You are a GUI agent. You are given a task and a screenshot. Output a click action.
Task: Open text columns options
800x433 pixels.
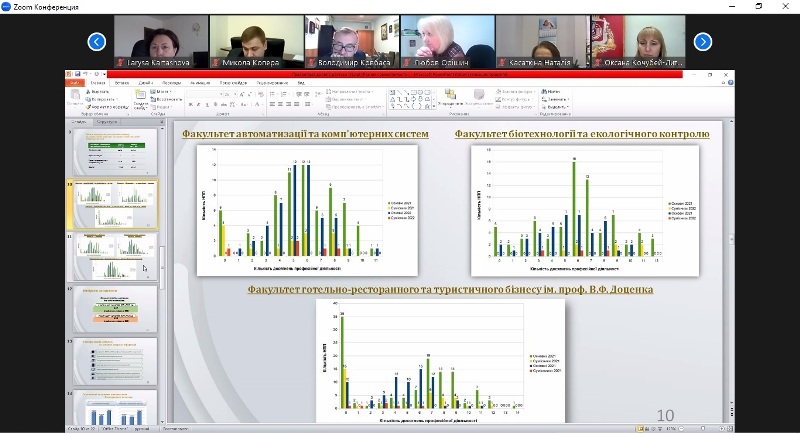(x=308, y=104)
